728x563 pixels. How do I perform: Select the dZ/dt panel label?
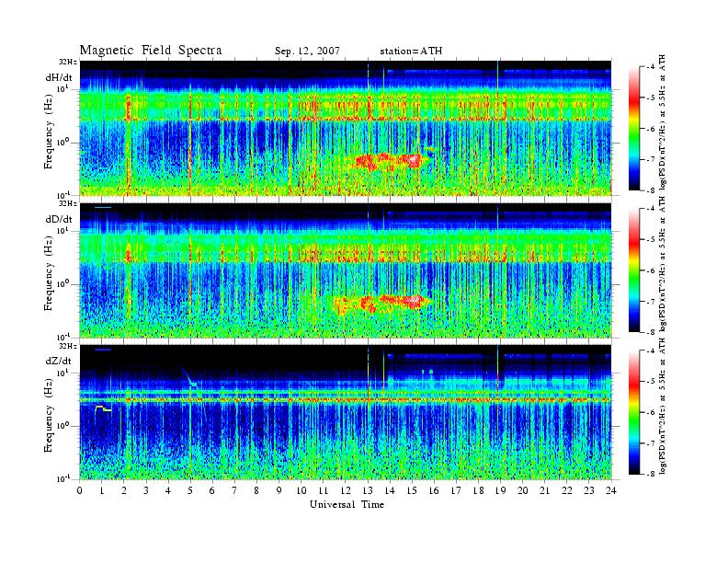click(x=59, y=361)
